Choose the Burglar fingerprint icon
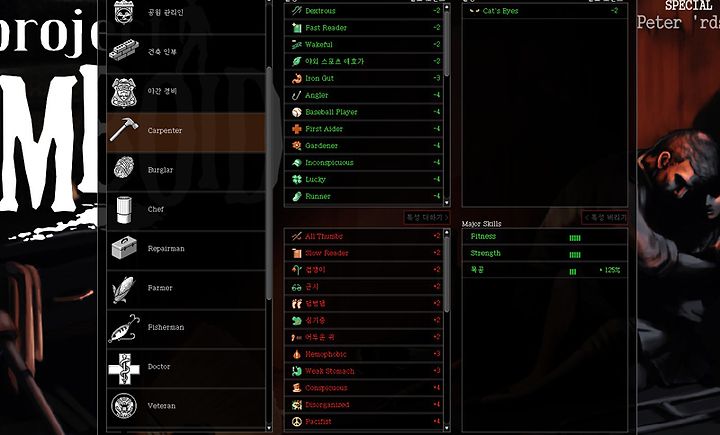Screen dimensions: 720x435 (124, 169)
